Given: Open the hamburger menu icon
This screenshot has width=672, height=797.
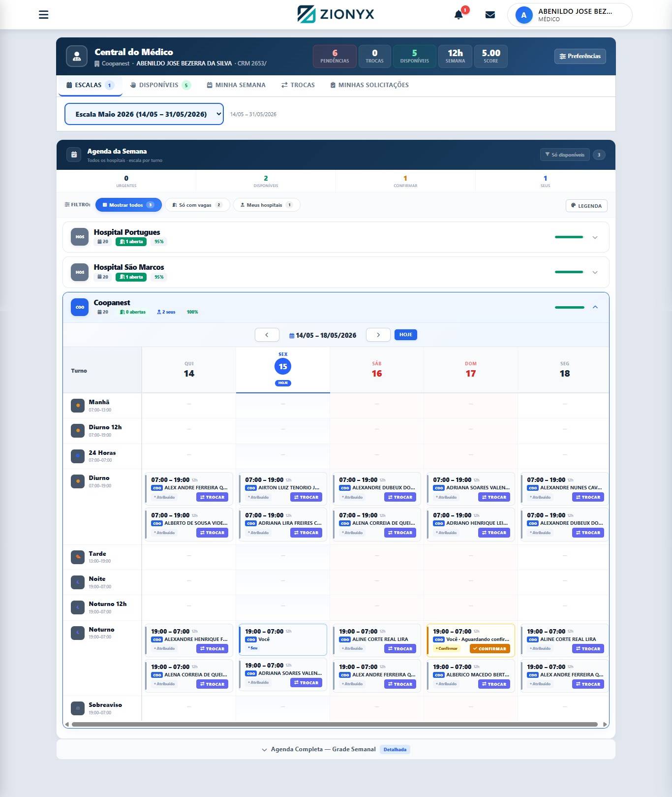Looking at the screenshot, I should [43, 15].
